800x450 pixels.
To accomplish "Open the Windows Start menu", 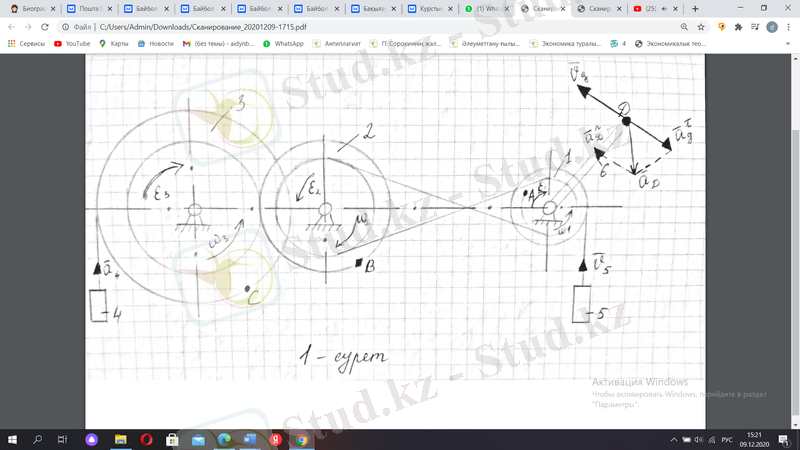I will coord(12,439).
